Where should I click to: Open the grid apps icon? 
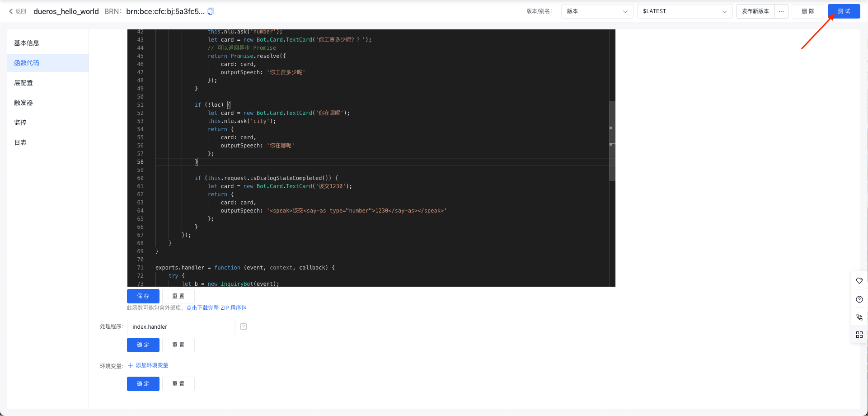click(x=859, y=335)
